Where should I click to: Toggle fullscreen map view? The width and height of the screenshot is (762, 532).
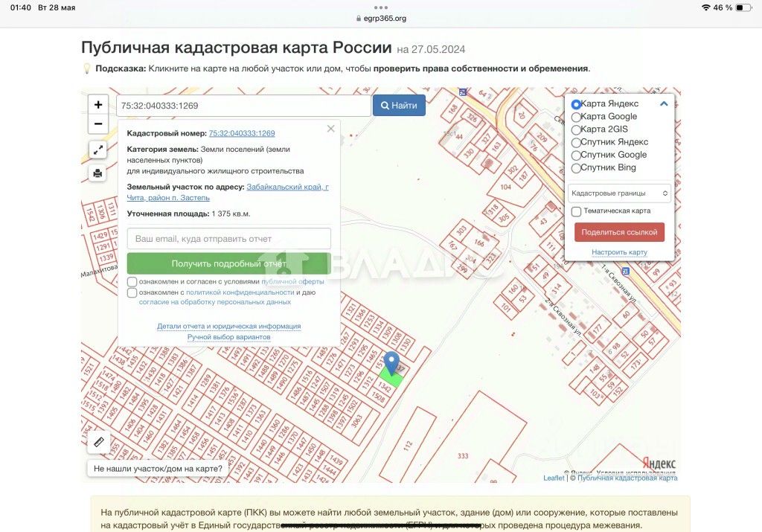97,150
